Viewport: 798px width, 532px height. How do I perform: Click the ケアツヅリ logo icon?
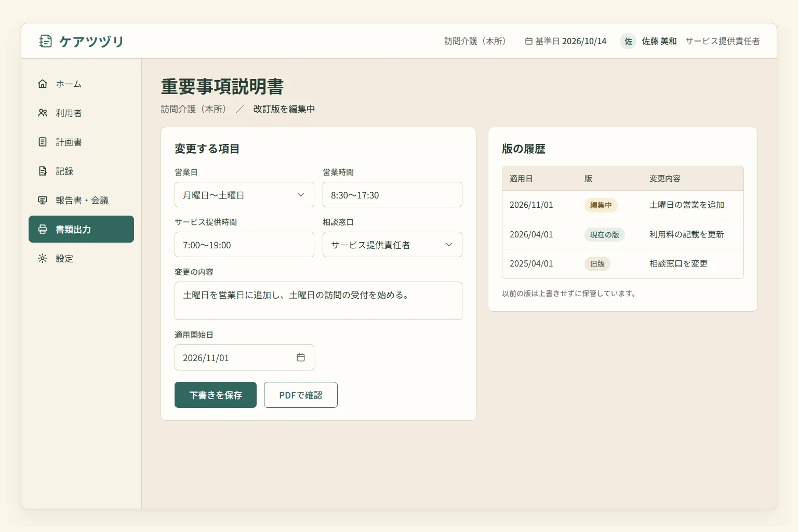(46, 41)
